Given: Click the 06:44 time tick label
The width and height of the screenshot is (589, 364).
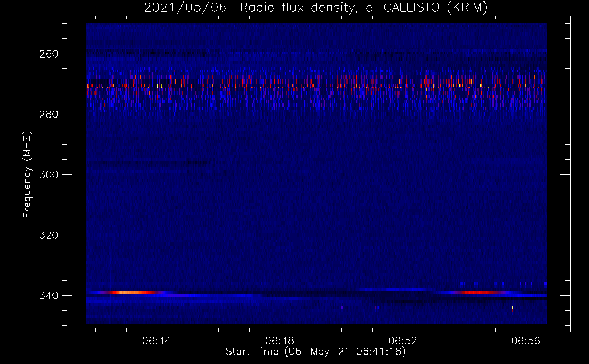Looking at the screenshot, I should pyautogui.click(x=157, y=341).
